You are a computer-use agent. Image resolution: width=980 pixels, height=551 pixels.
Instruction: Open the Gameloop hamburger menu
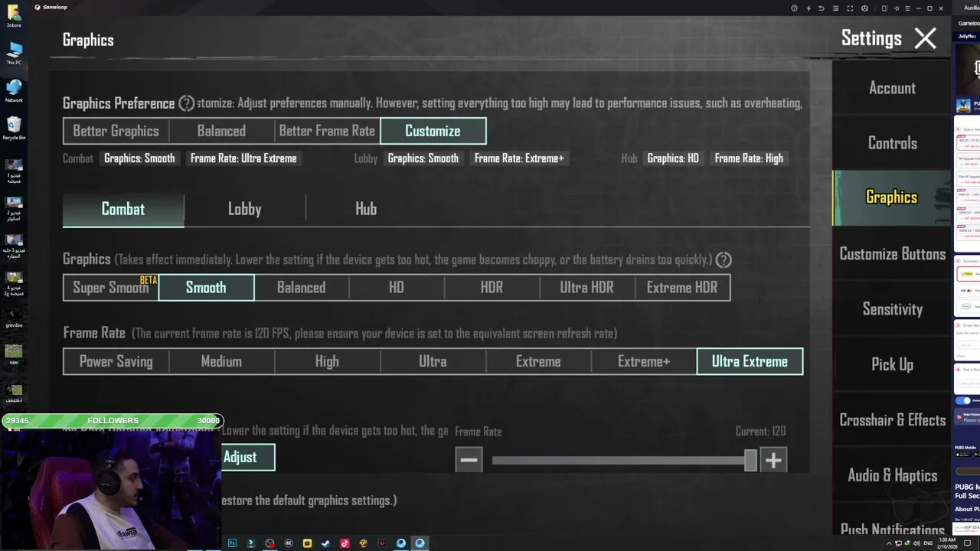(907, 8)
